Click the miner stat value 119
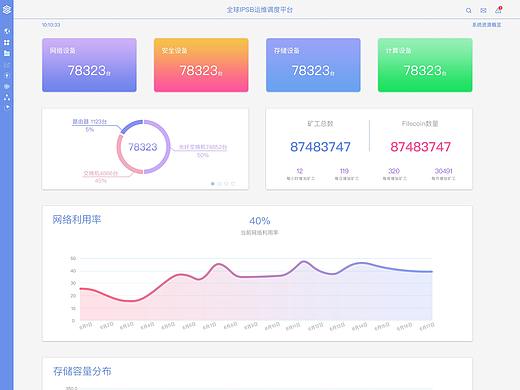The image size is (520, 390). pyautogui.click(x=344, y=171)
